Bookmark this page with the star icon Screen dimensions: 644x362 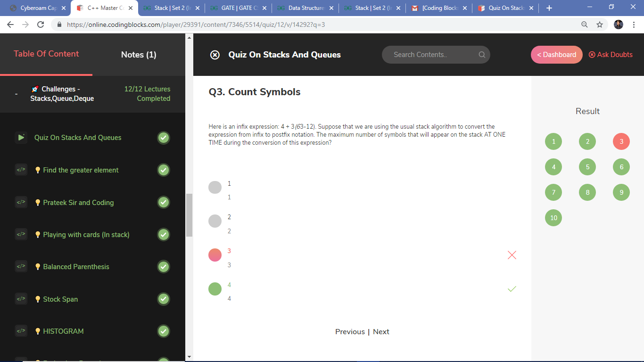(x=600, y=25)
